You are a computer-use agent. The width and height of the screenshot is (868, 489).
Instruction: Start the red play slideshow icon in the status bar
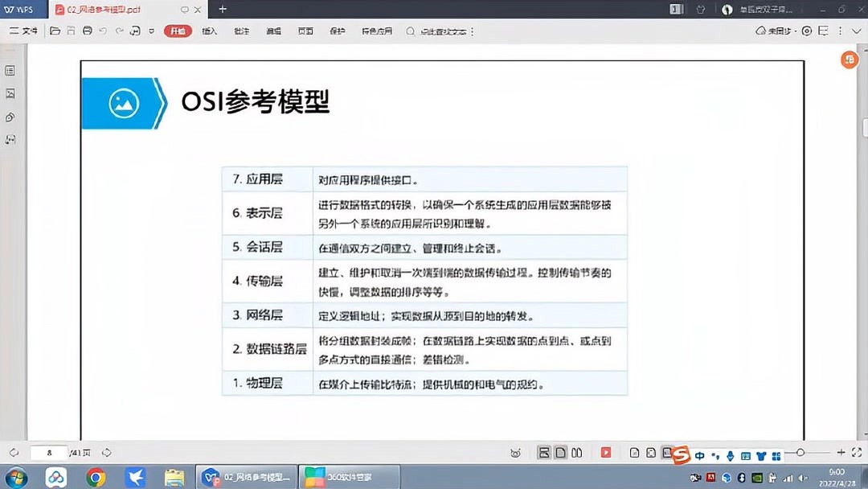pos(605,453)
